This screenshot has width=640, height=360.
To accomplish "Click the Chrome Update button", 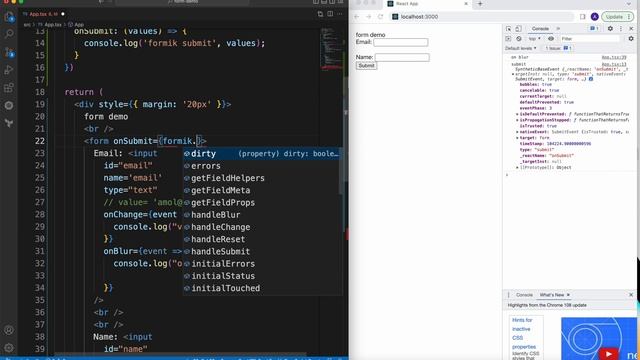I will click(617, 17).
